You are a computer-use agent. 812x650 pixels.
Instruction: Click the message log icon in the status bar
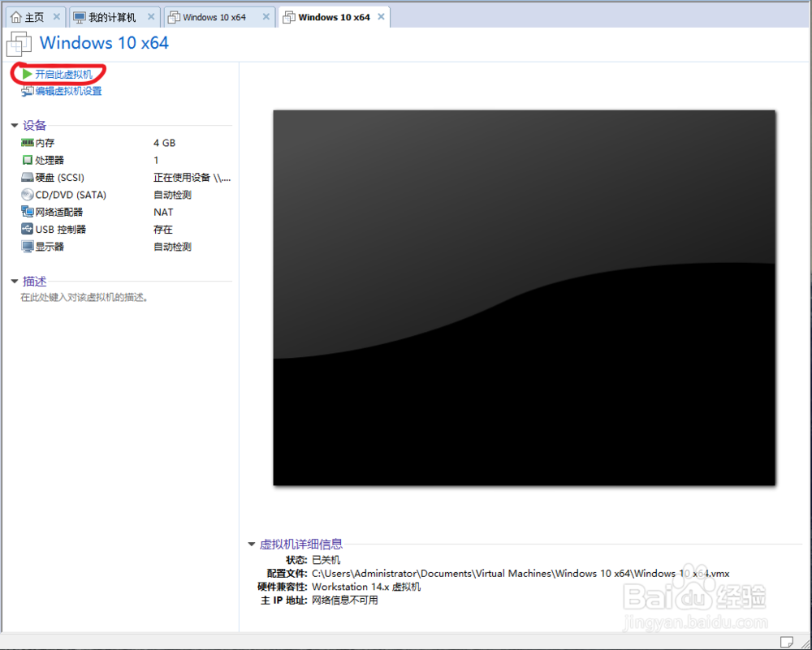click(x=786, y=642)
